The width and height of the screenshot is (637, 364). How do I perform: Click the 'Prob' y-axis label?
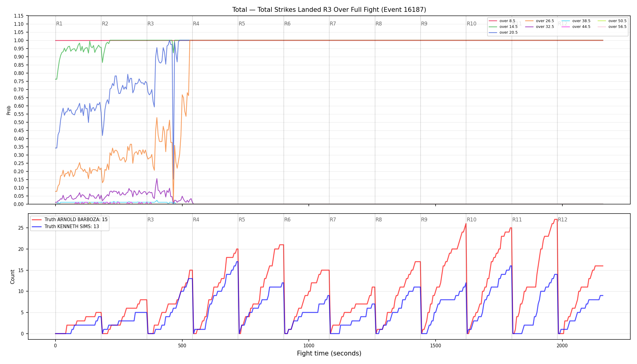click(x=9, y=110)
